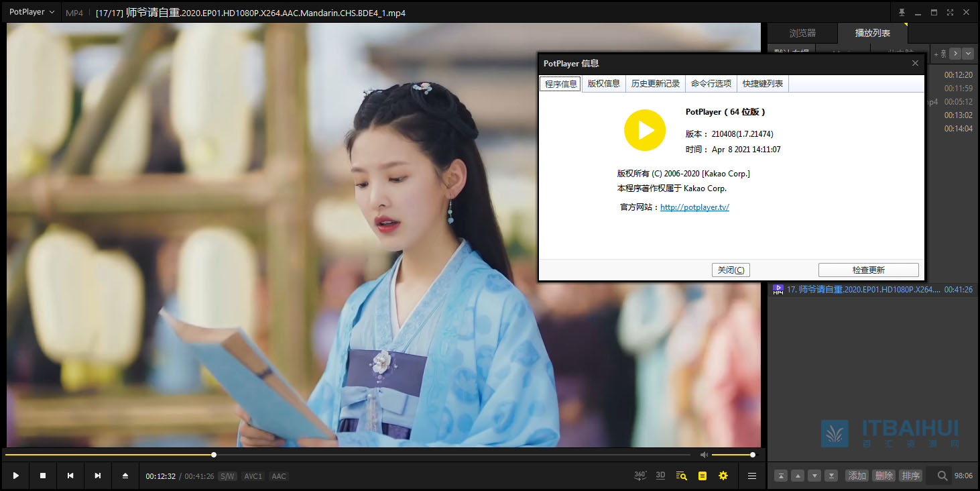Open the 历史更新记录 tab
The height and width of the screenshot is (491, 980).
click(656, 84)
